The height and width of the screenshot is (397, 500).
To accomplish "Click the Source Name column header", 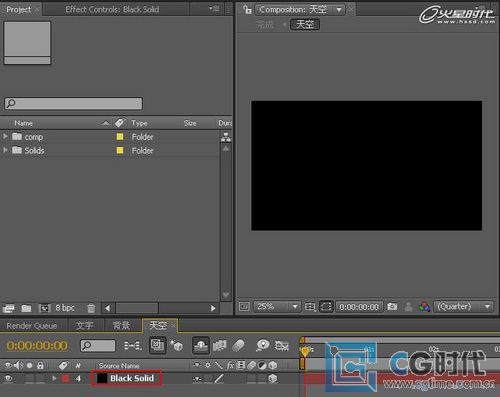I will 119,366.
